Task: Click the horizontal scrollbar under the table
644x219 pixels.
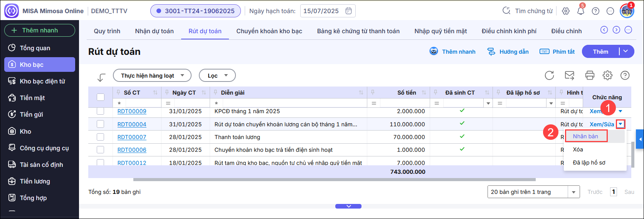Action: (334, 180)
